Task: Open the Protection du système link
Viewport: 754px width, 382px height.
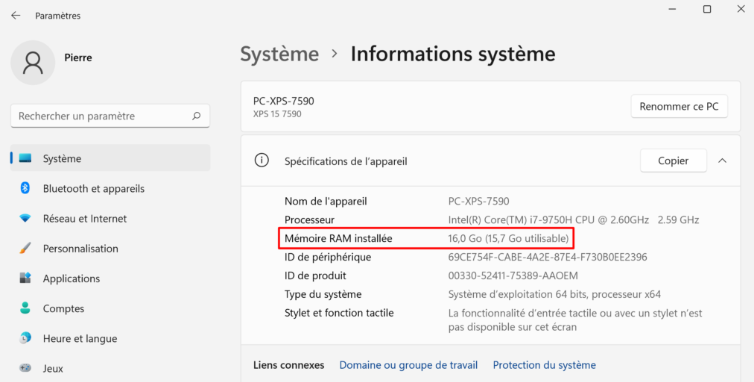Action: pos(544,365)
